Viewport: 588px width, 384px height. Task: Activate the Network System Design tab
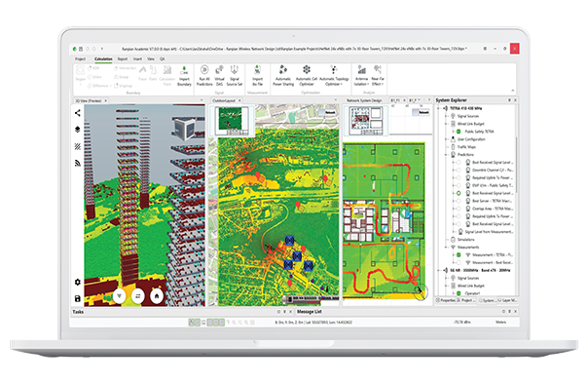tap(364, 100)
